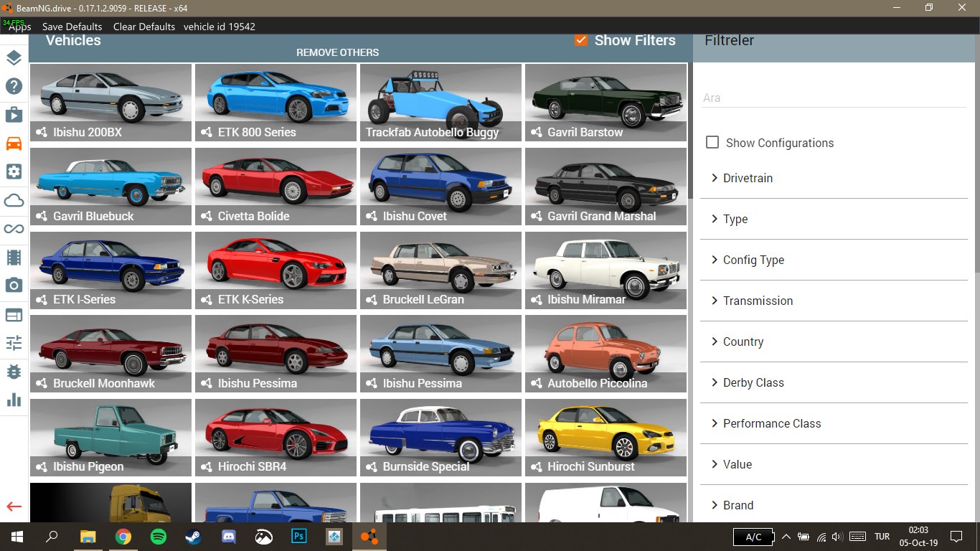Expand the Transmission filter section

tap(758, 301)
